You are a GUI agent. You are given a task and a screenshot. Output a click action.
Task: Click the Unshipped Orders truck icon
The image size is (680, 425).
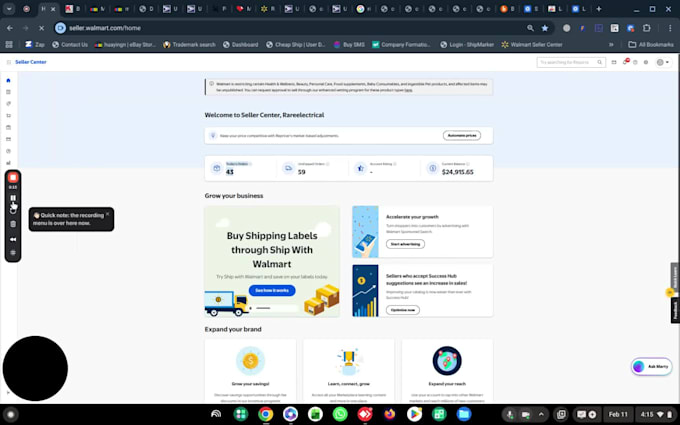(288, 168)
